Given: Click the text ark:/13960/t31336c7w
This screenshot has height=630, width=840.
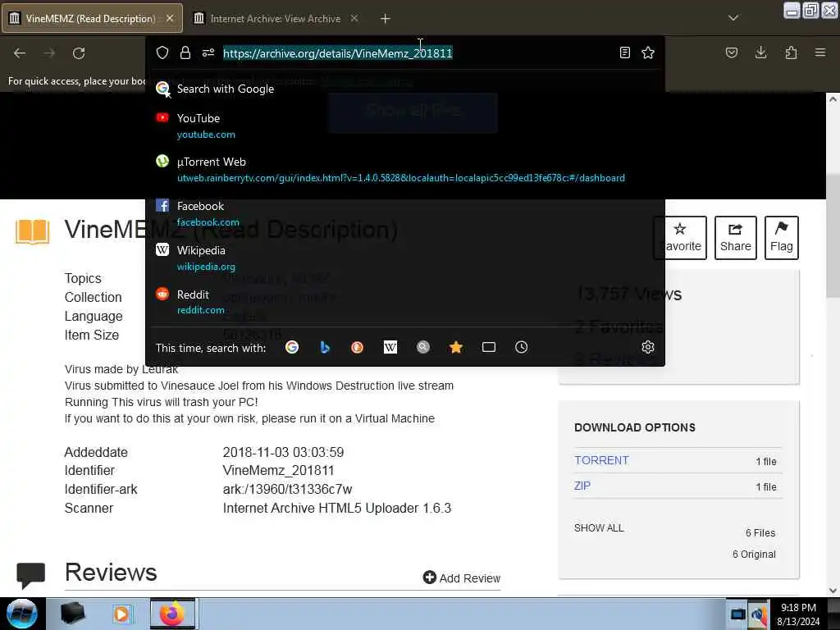Looking at the screenshot, I should pyautogui.click(x=288, y=489).
